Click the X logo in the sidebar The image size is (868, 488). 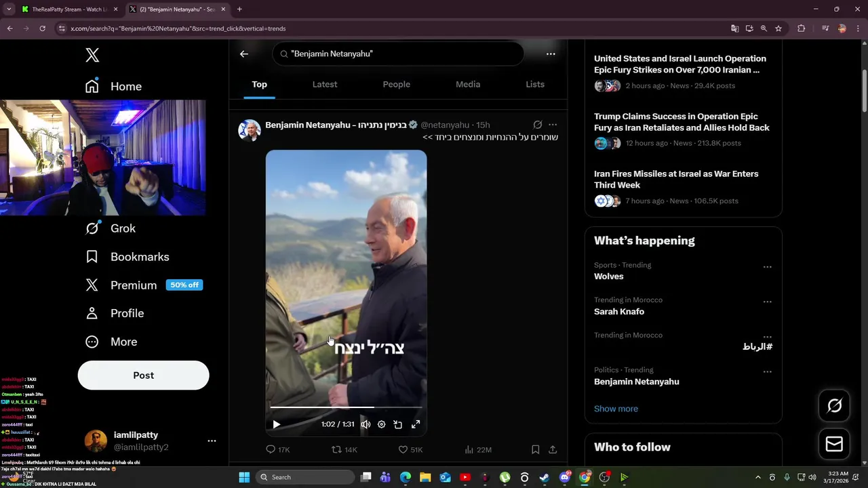[x=92, y=56]
